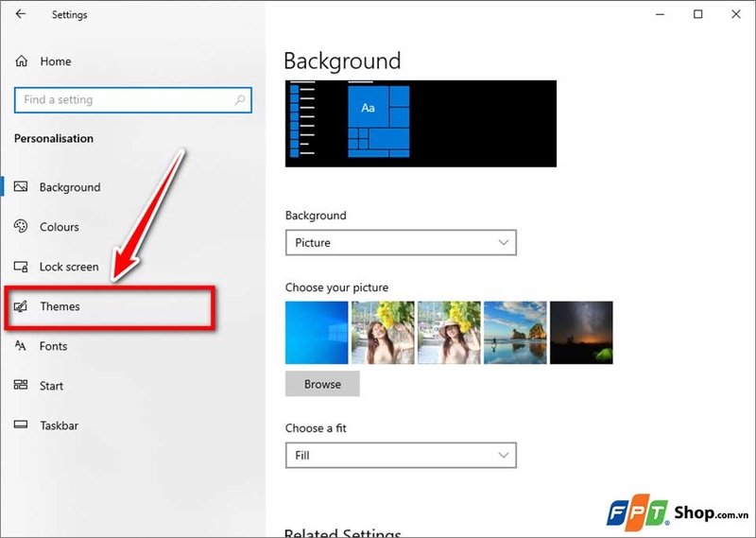Viewport: 756px width, 538px height.
Task: Choose the first woman with yellow flowers picture
Action: (383, 333)
